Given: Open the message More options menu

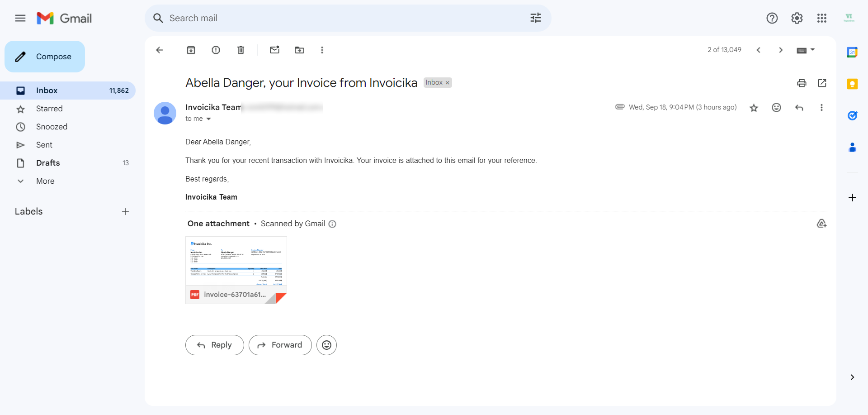Looking at the screenshot, I should point(821,108).
